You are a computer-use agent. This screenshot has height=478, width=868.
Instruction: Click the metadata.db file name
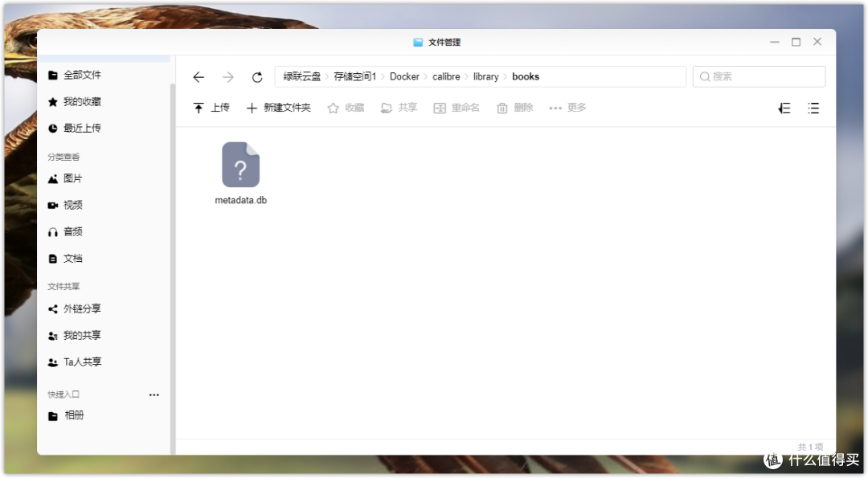[241, 200]
